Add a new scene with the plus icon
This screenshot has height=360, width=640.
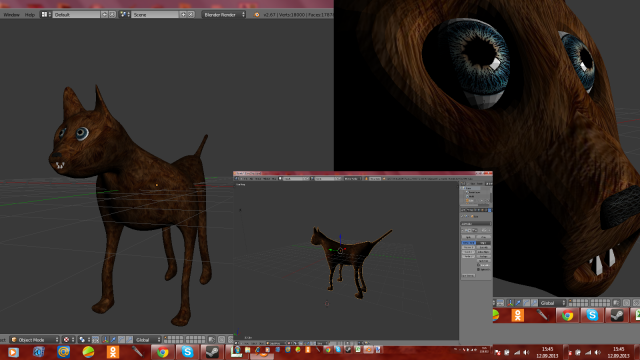(x=183, y=15)
